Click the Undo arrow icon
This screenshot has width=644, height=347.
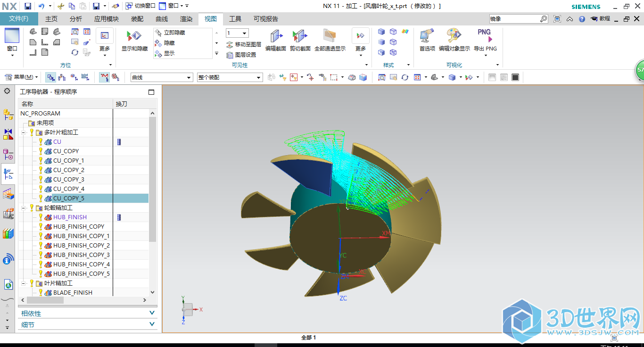click(x=41, y=6)
